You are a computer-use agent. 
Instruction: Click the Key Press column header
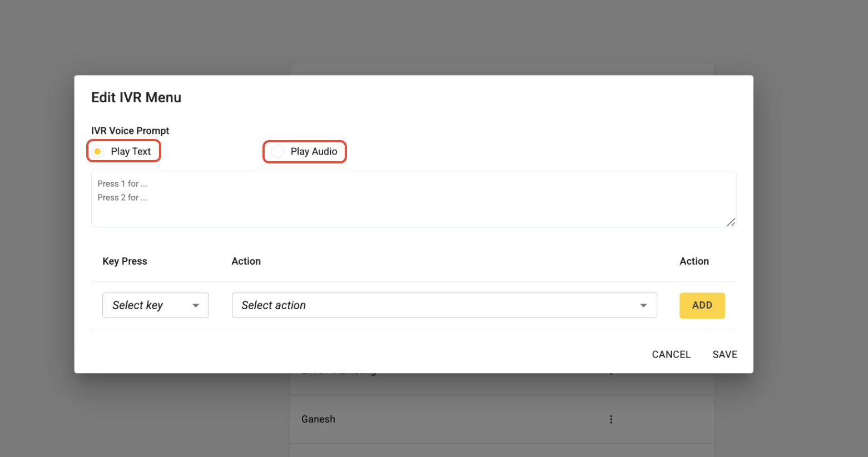125,261
